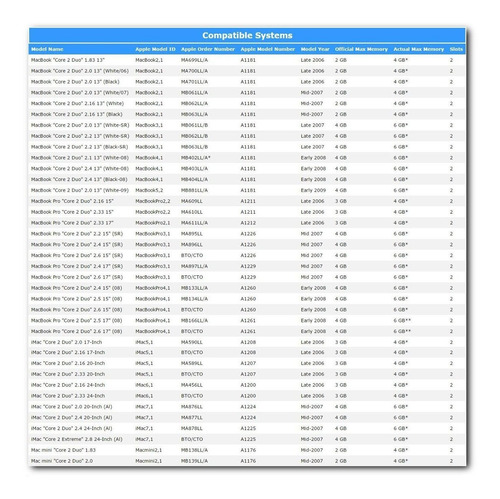Select MacBook "Core 2 Duo" 2.16 13" (White)
The width and height of the screenshot is (500, 499).
click(77, 103)
